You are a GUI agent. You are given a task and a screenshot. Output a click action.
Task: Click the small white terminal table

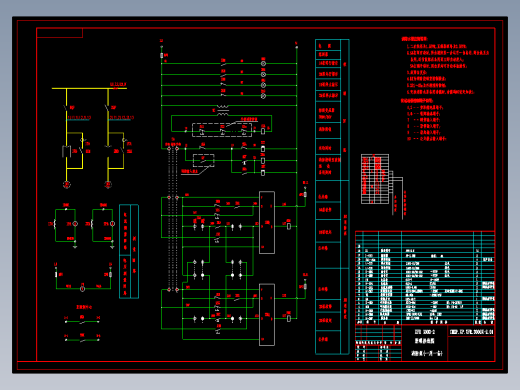click(375, 179)
